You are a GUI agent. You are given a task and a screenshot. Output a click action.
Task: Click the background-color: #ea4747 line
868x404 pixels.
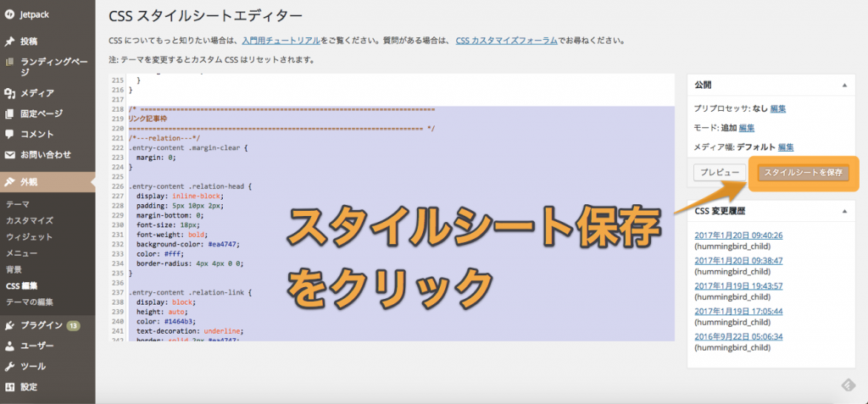tap(188, 244)
